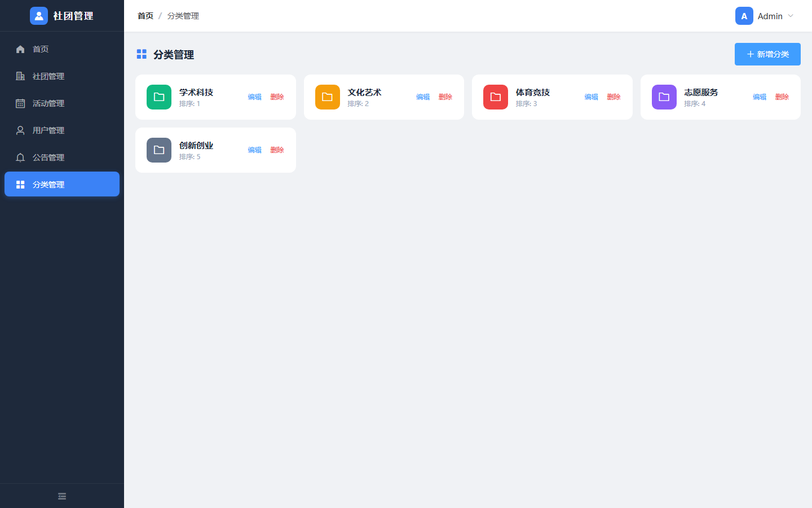Click the blue Admin avatar icon
This screenshot has width=812, height=508.
(x=744, y=16)
